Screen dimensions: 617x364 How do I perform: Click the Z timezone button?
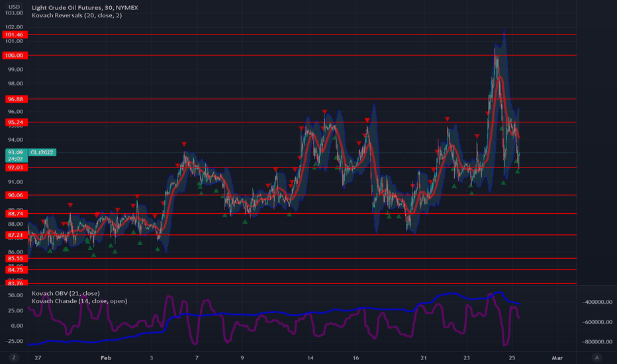[14, 357]
